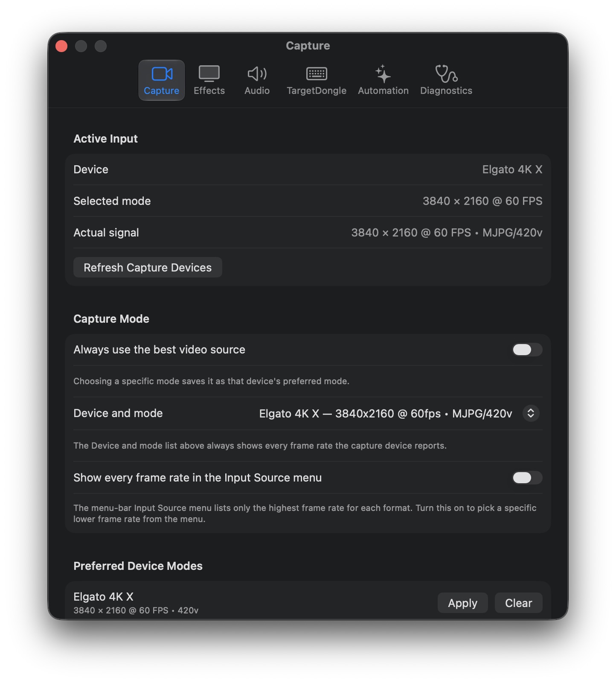Click Refresh Capture Devices button

(x=148, y=267)
